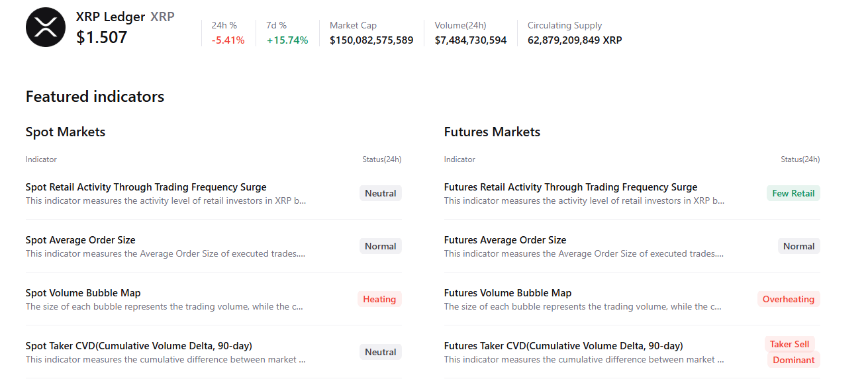Click the XRP Ledger logo icon
Screen dimensions: 868x385
[46, 27]
